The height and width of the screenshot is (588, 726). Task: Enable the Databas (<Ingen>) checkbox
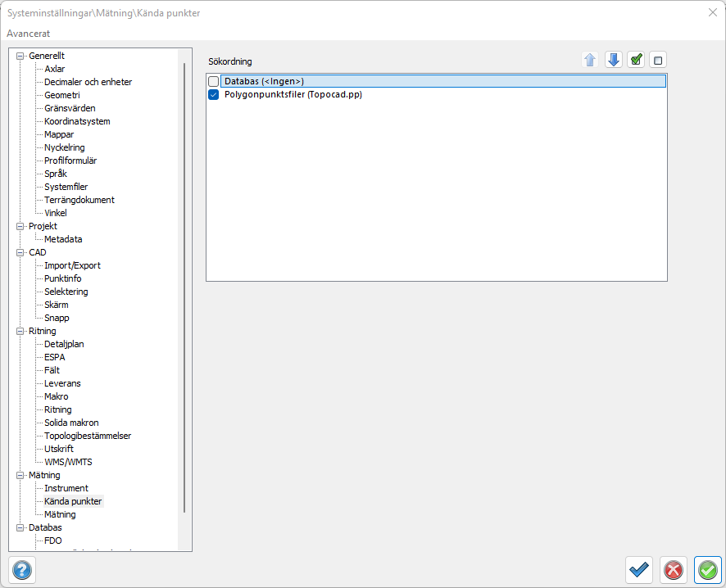214,82
